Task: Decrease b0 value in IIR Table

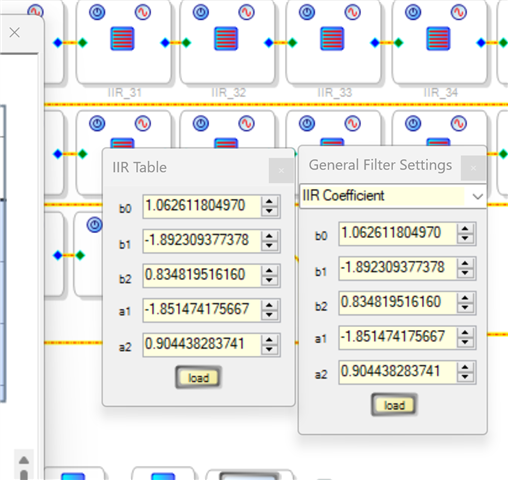Action: 269,211
